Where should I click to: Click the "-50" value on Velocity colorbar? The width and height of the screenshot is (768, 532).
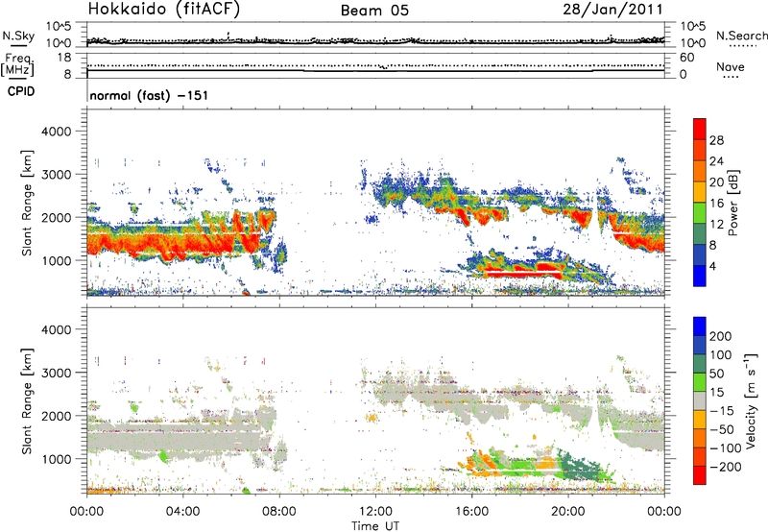(721, 429)
